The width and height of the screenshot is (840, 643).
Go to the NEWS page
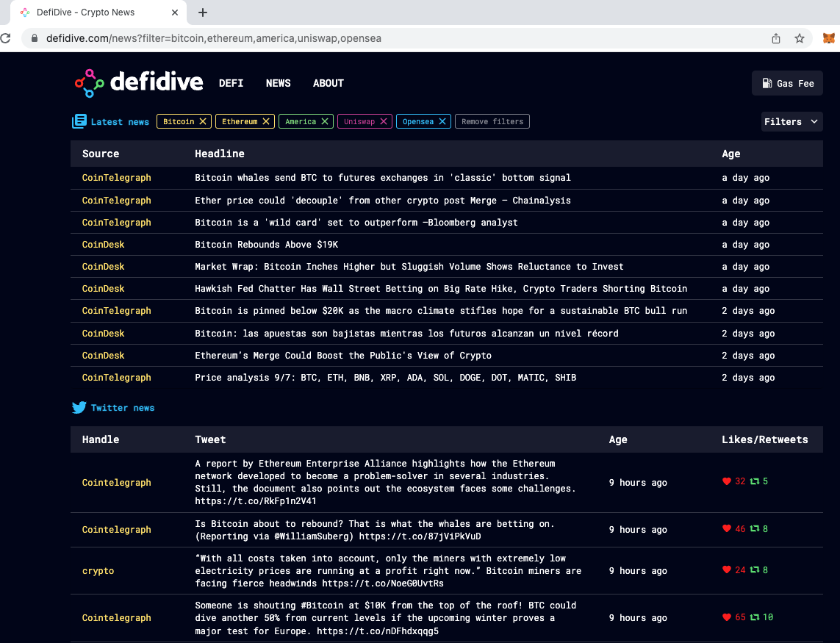[278, 83]
